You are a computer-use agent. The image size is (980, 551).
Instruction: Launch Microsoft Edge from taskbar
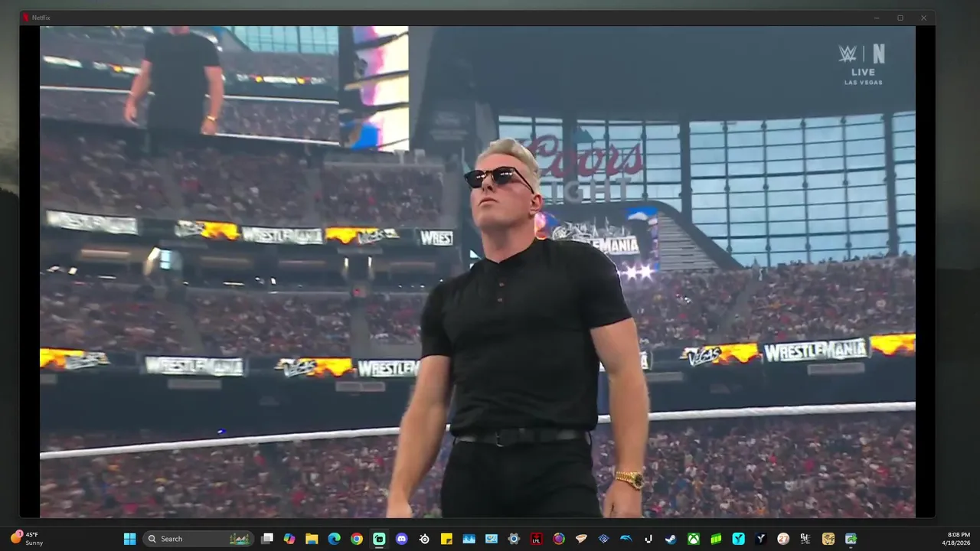[334, 539]
